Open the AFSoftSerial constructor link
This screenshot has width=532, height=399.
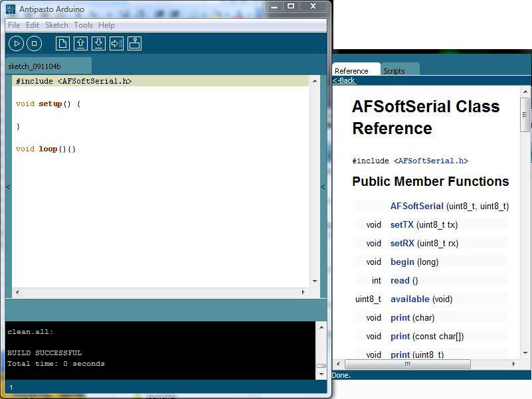tap(416, 206)
